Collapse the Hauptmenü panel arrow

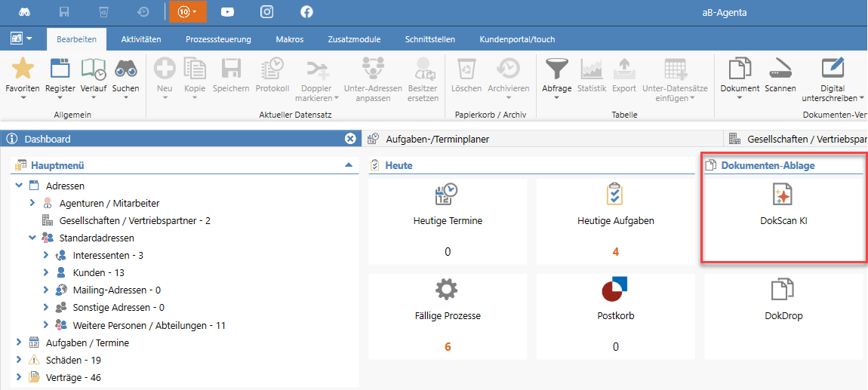(348, 165)
